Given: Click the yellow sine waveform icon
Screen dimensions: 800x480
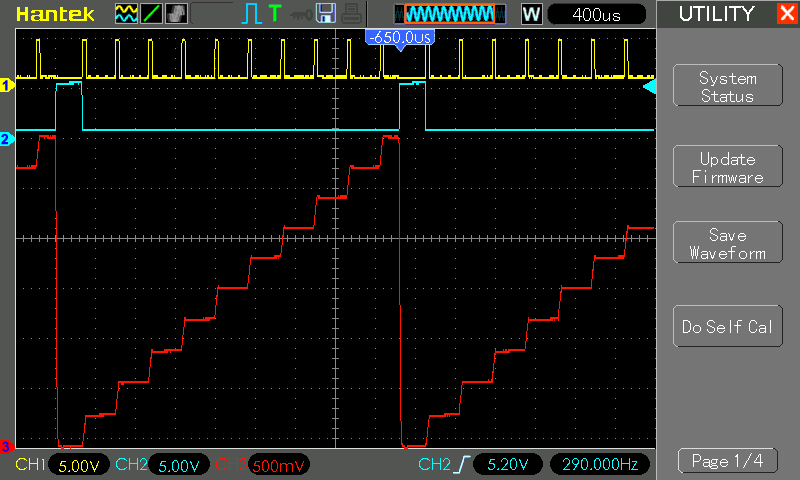Looking at the screenshot, I should (126, 13).
